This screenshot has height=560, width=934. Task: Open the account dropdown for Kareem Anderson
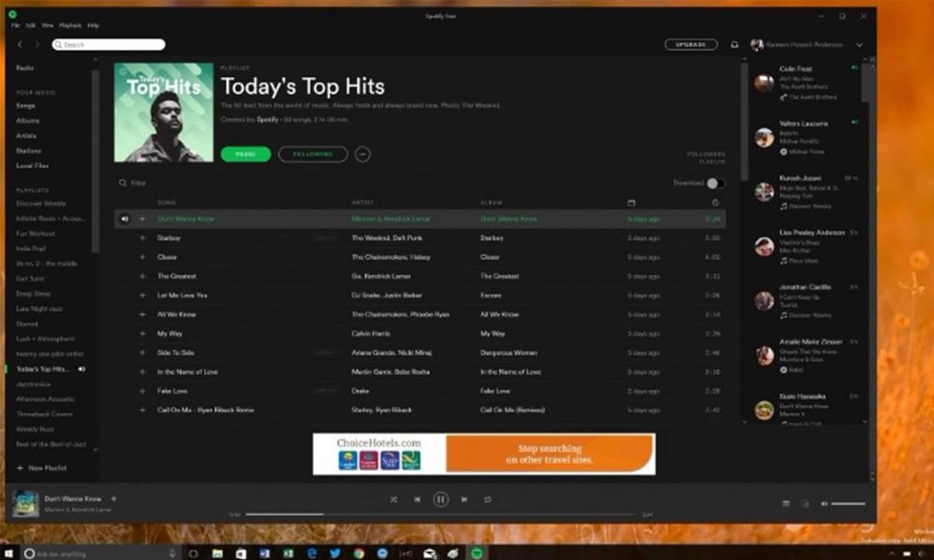(858, 44)
